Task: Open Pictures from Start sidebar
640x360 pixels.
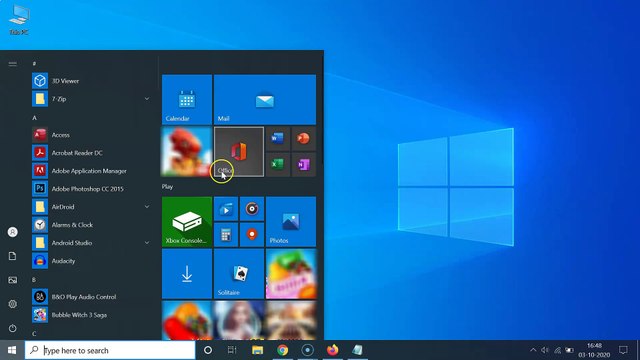Action: tap(13, 280)
